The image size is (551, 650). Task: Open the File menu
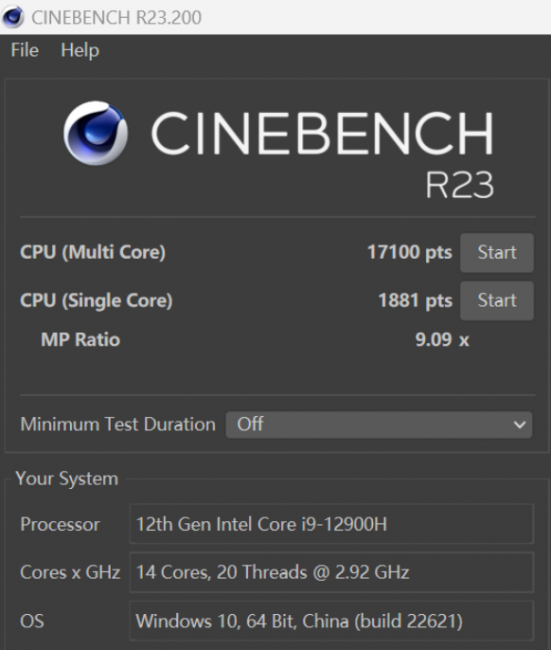[x=25, y=50]
